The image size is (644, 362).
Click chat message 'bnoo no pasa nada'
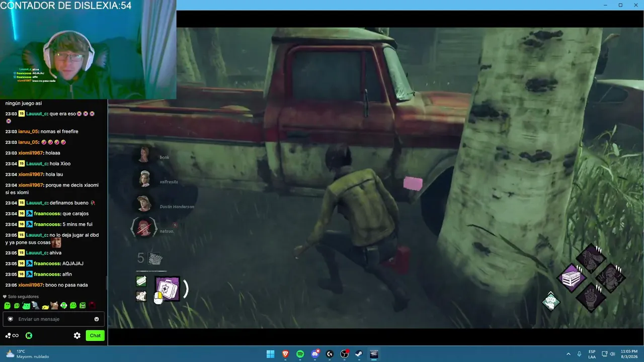67,285
